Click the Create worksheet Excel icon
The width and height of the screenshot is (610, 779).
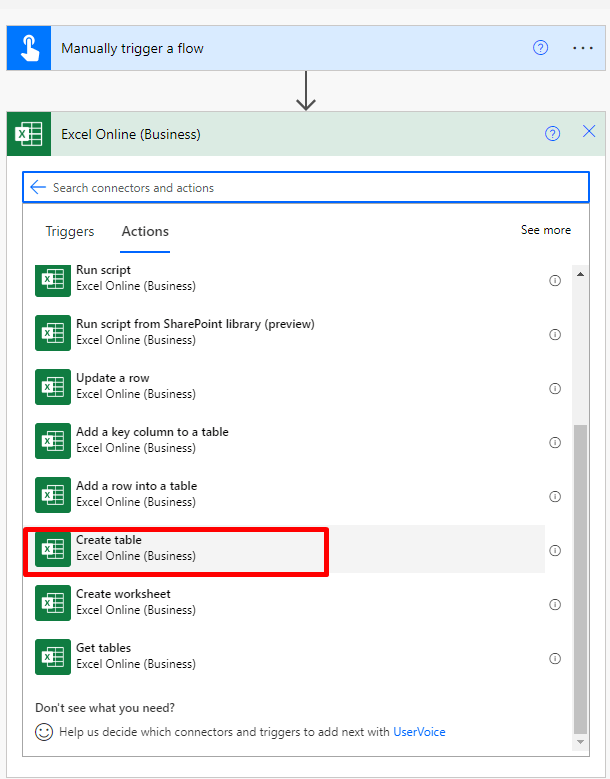coord(53,603)
